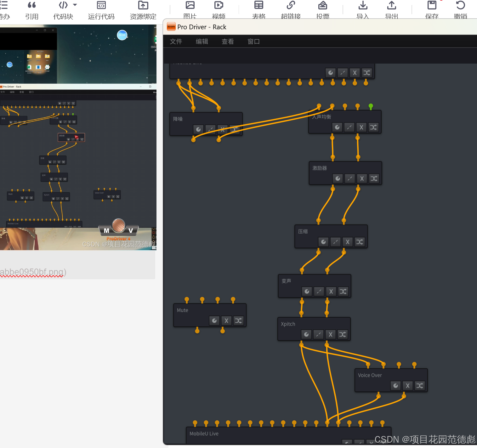Screen dimensions: 477x448
Task: Open knob settings of 变声 module
Action: [x=307, y=292]
